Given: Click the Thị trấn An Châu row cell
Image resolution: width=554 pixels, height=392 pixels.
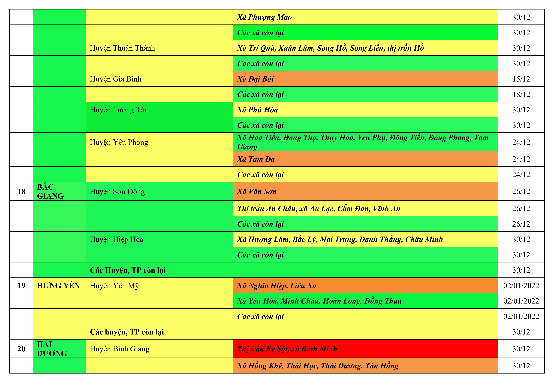Looking at the screenshot, I should pos(365,208).
